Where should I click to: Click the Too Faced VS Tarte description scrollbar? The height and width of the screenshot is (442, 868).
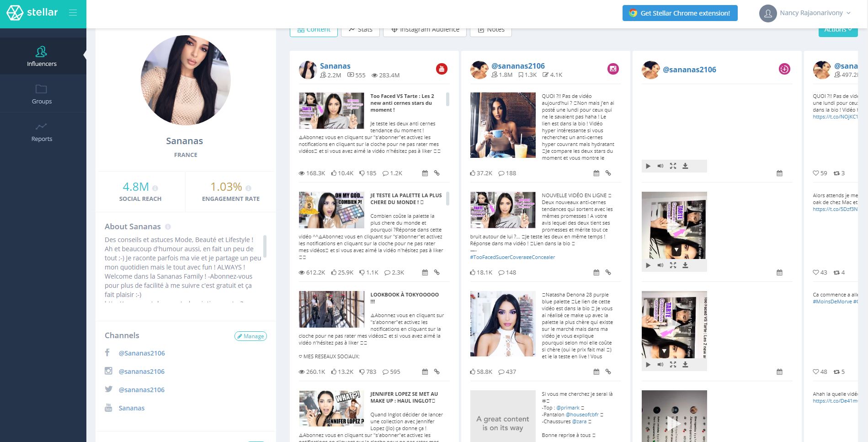click(x=447, y=99)
